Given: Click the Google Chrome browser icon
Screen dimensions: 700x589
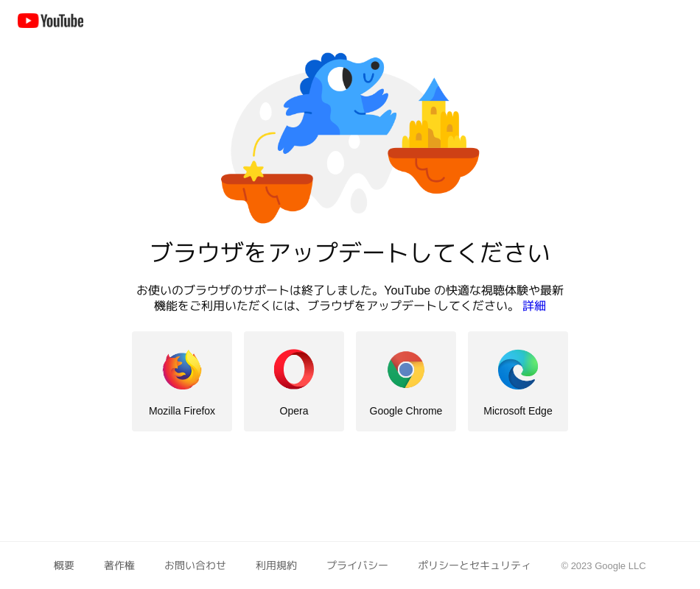Looking at the screenshot, I should [406, 370].
